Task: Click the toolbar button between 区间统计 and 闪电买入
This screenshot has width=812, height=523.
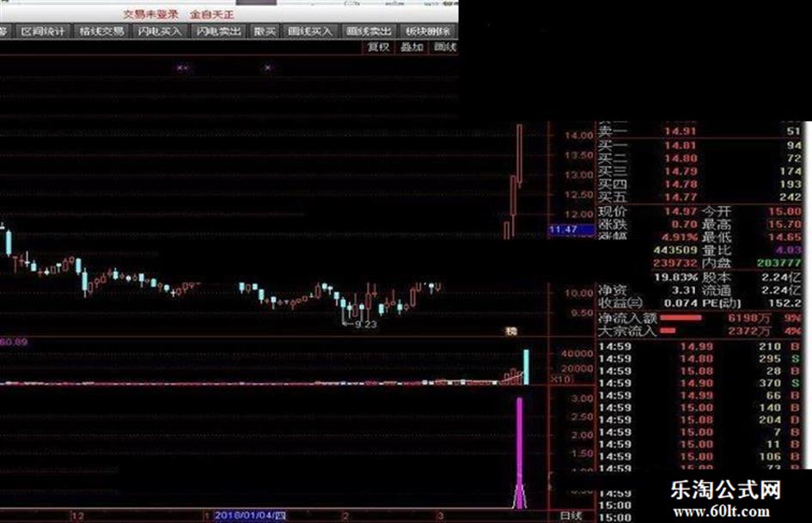Action: click(101, 32)
